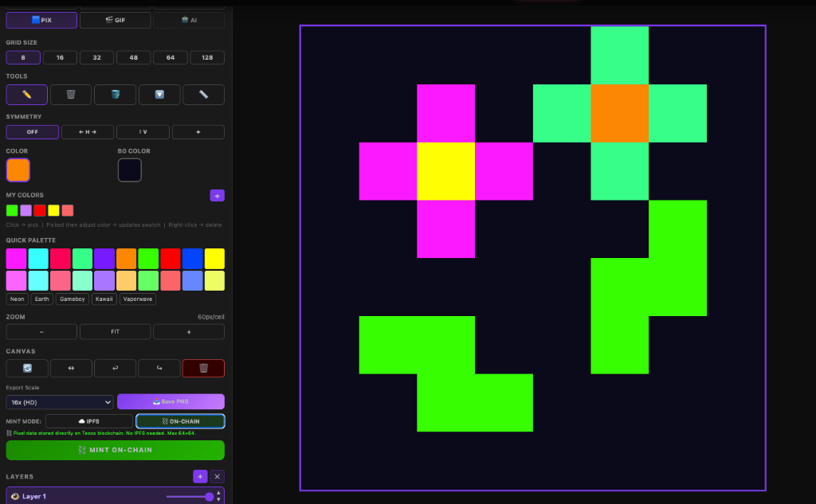Select the Vaporwave palette preset
Image resolution: width=816 pixels, height=504 pixels.
click(138, 299)
